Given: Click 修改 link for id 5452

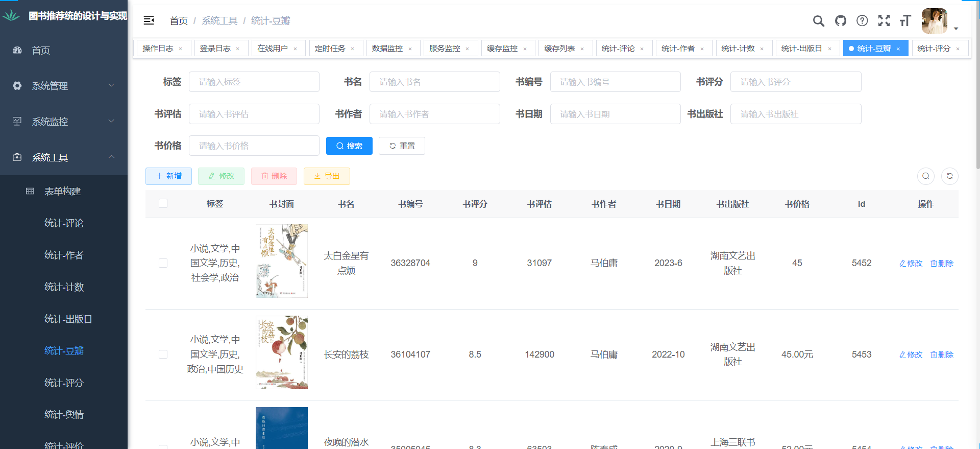Looking at the screenshot, I should [x=911, y=263].
